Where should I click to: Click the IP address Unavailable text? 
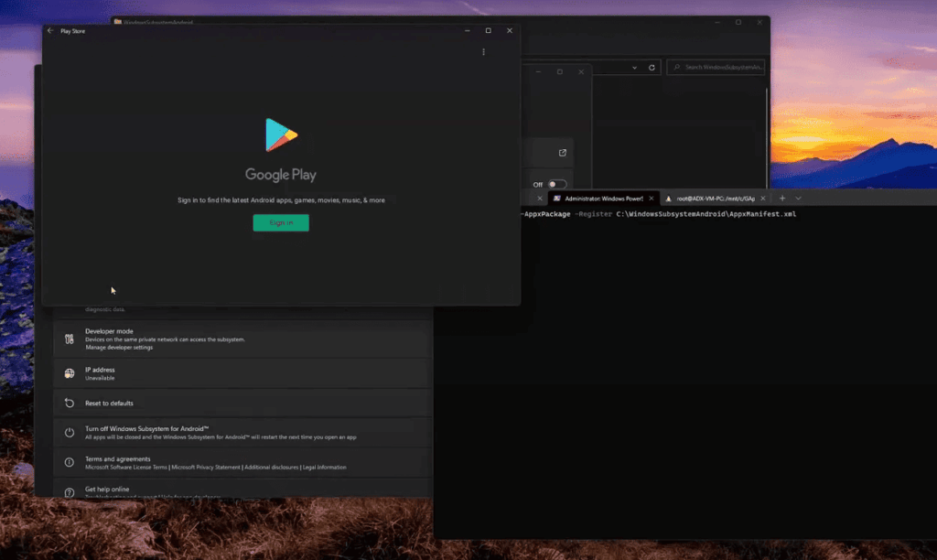pyautogui.click(x=100, y=378)
